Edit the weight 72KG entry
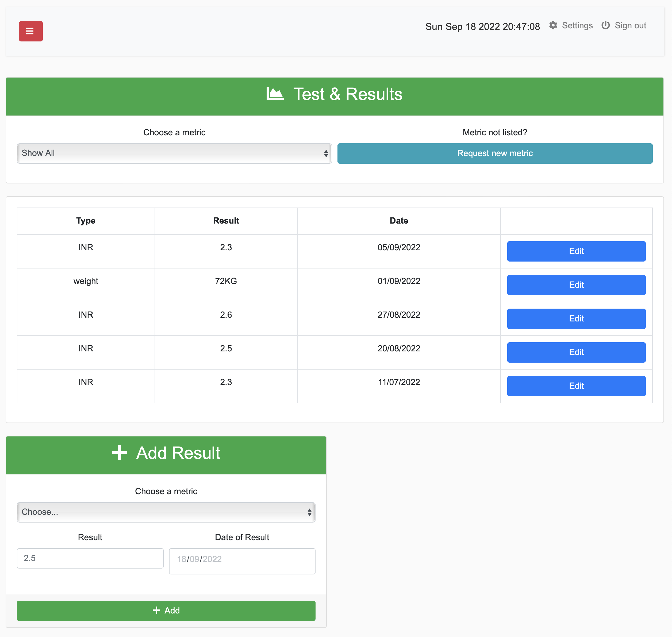 pyautogui.click(x=576, y=285)
